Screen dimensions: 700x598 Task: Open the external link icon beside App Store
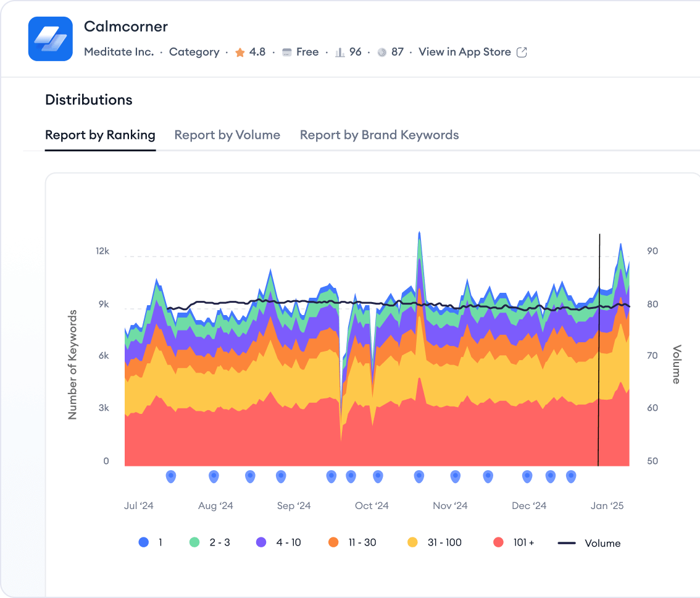(x=522, y=53)
